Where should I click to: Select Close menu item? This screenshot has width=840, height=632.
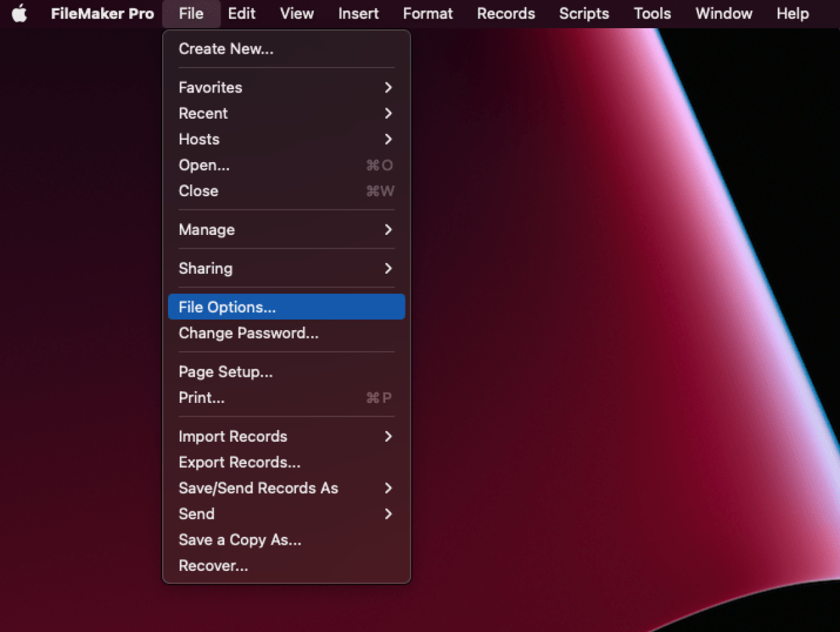click(x=286, y=191)
